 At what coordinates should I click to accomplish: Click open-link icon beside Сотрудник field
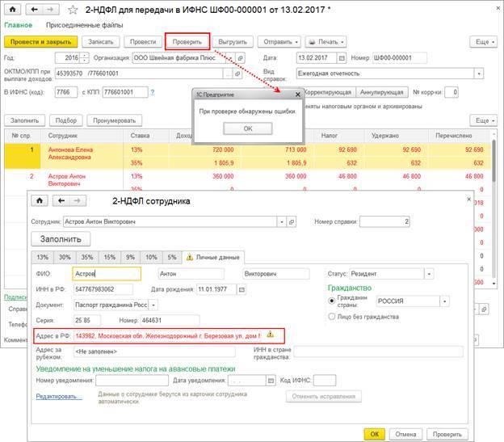pyautogui.click(x=293, y=221)
